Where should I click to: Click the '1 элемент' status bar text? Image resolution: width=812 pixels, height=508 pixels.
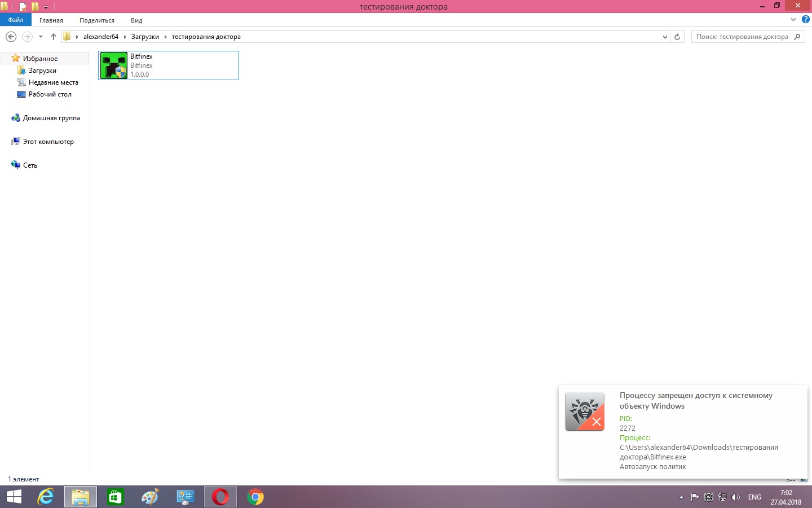(24, 479)
